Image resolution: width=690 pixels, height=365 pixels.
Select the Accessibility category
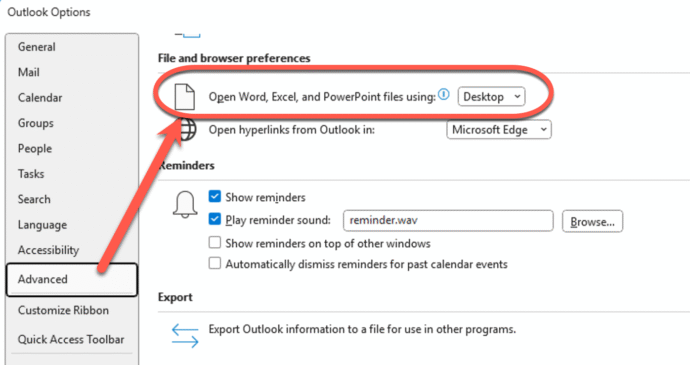tap(48, 250)
